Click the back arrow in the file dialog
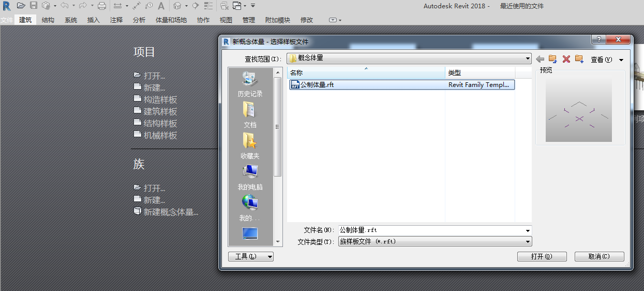Screen dimensions: 644x291 [x=540, y=59]
